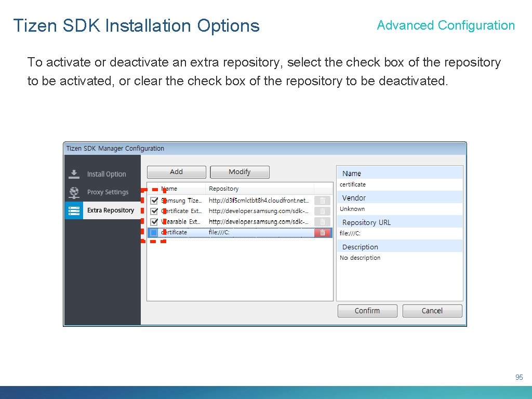This screenshot has width=532, height=399.
Task: Open the Install Option download icon
Action: [74, 174]
